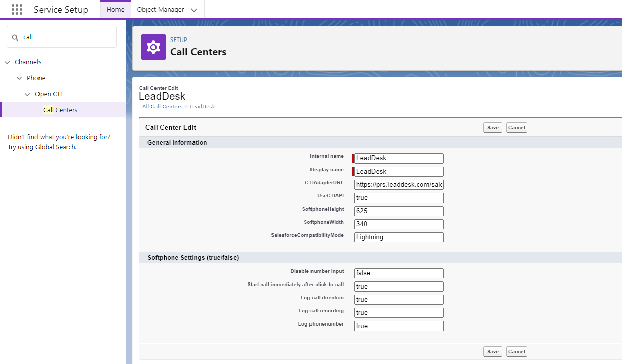Switch to the Object Manager tab

pyautogui.click(x=161, y=10)
